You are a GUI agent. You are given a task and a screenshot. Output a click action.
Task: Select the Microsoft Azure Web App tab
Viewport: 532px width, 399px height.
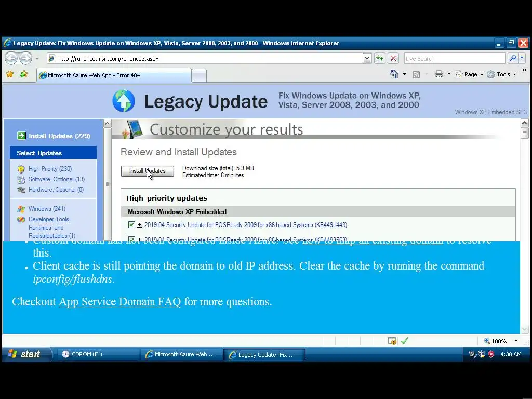[x=114, y=75]
